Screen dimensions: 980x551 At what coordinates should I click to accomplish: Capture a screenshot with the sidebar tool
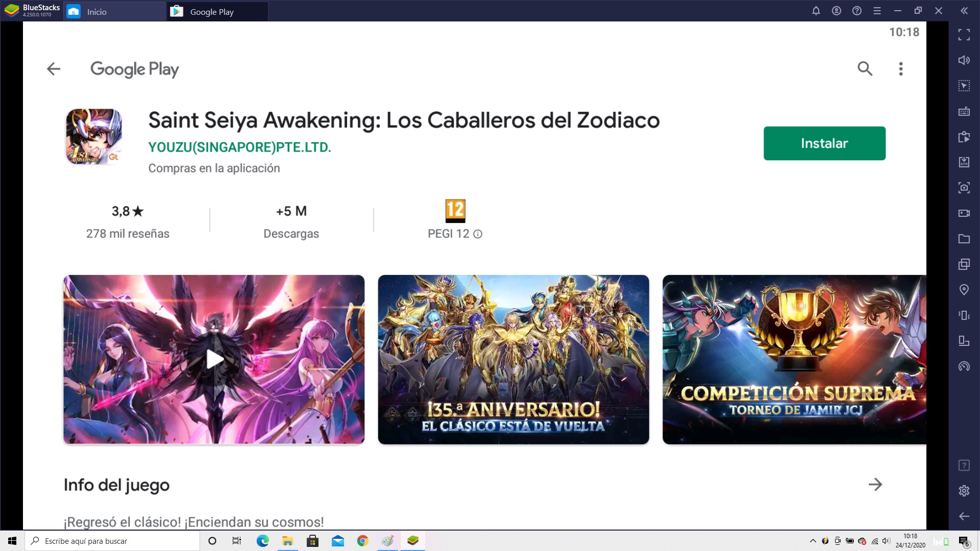[x=965, y=188]
